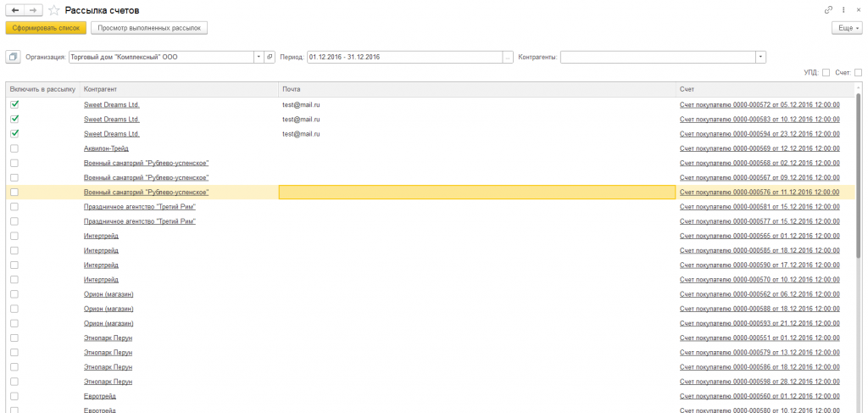Copy link using the chain icon
This screenshot has height=413, width=868.
click(x=829, y=10)
